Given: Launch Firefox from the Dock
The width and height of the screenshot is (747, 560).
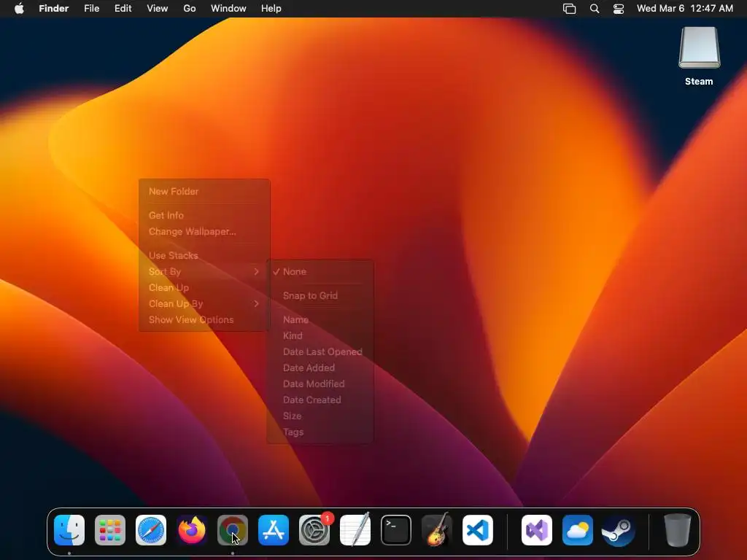Looking at the screenshot, I should pyautogui.click(x=192, y=530).
